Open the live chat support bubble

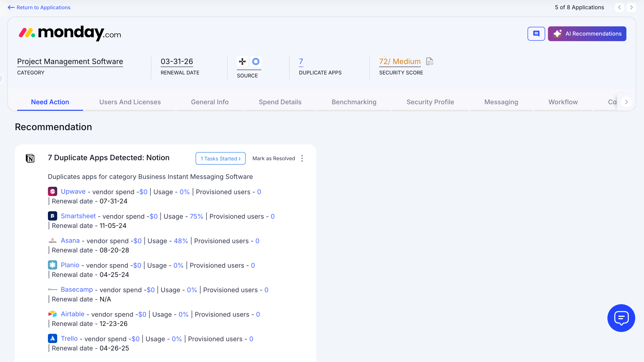621,318
